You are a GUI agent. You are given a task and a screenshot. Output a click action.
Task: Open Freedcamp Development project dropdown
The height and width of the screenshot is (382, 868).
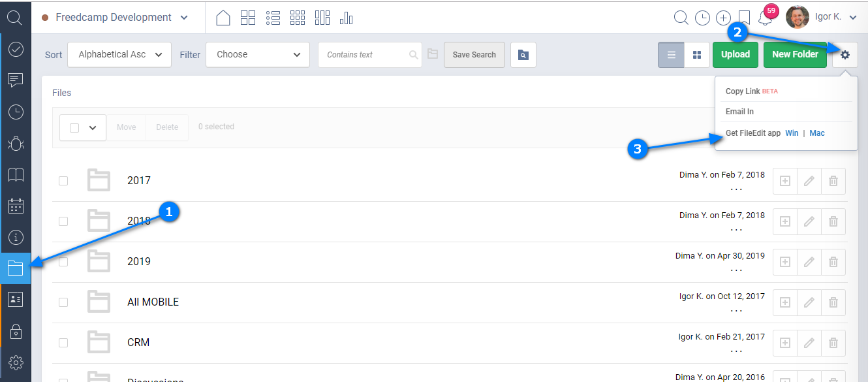[115, 18]
